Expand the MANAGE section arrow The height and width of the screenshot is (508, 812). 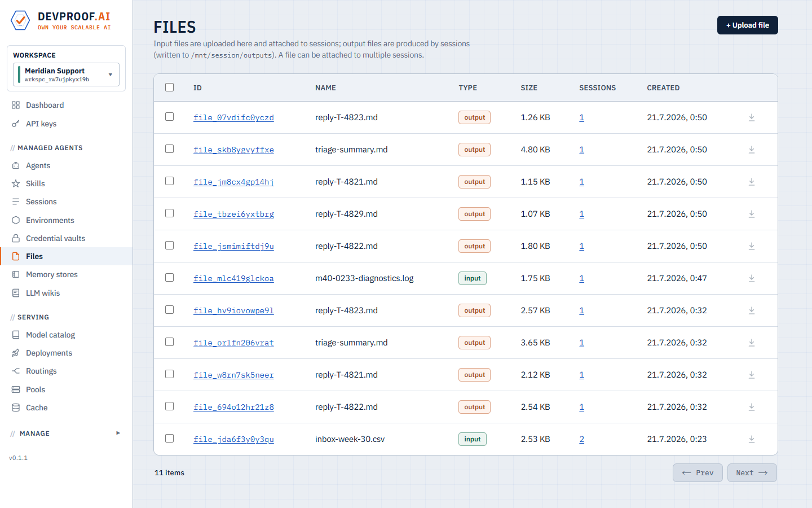point(118,433)
